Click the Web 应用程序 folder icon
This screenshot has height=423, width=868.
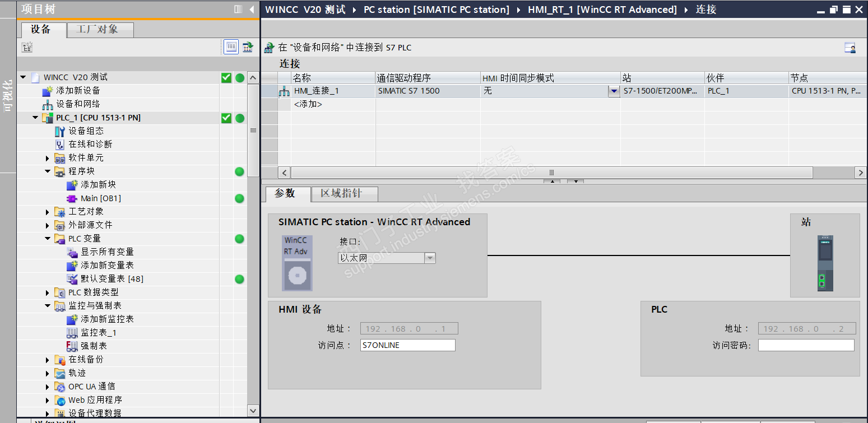pos(60,400)
